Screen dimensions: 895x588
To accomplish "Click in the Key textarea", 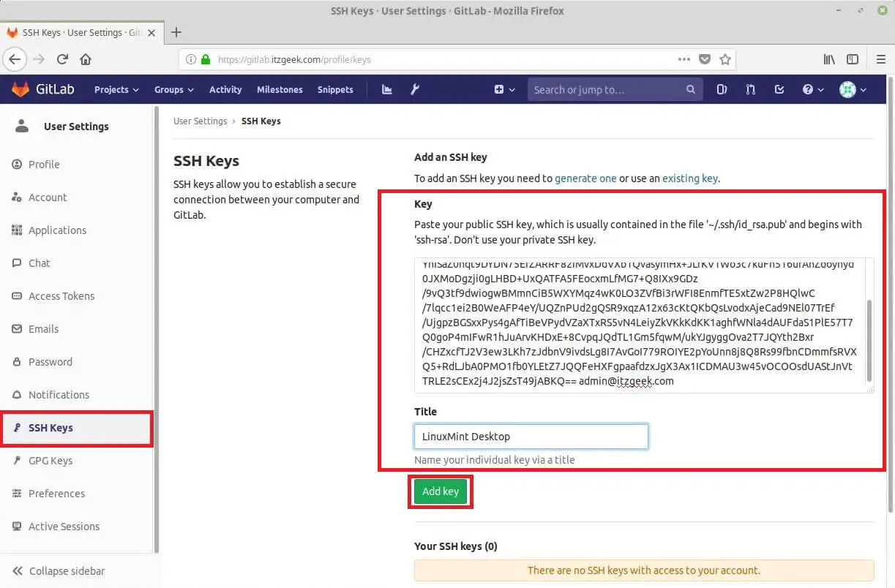I will 639,325.
